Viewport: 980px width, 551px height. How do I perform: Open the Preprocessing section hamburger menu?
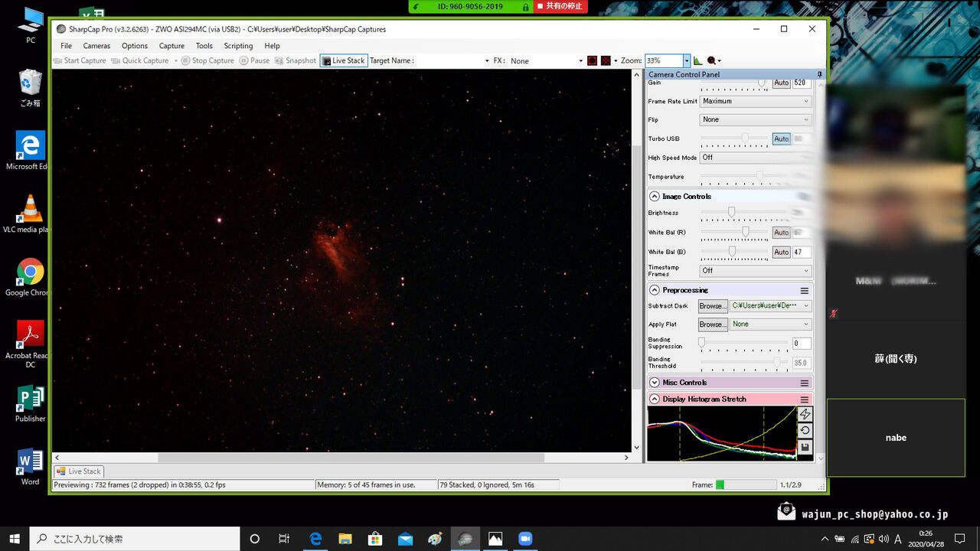pos(805,291)
